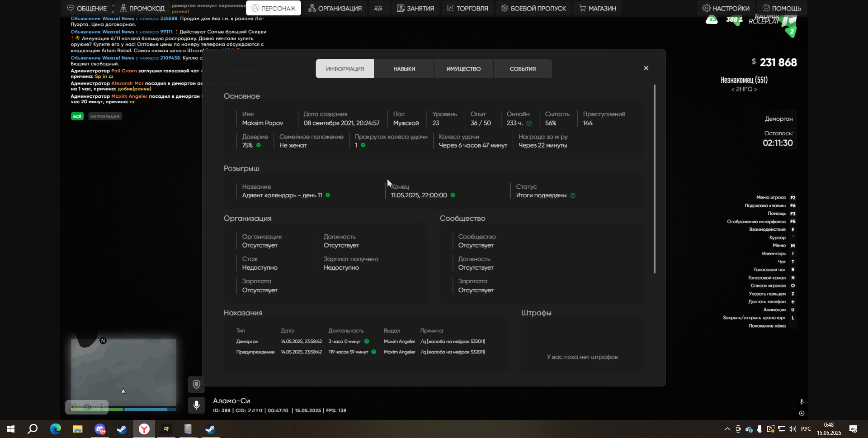The image size is (868, 438).
Task: Open Windows taskbar search
Action: pyautogui.click(x=33, y=429)
